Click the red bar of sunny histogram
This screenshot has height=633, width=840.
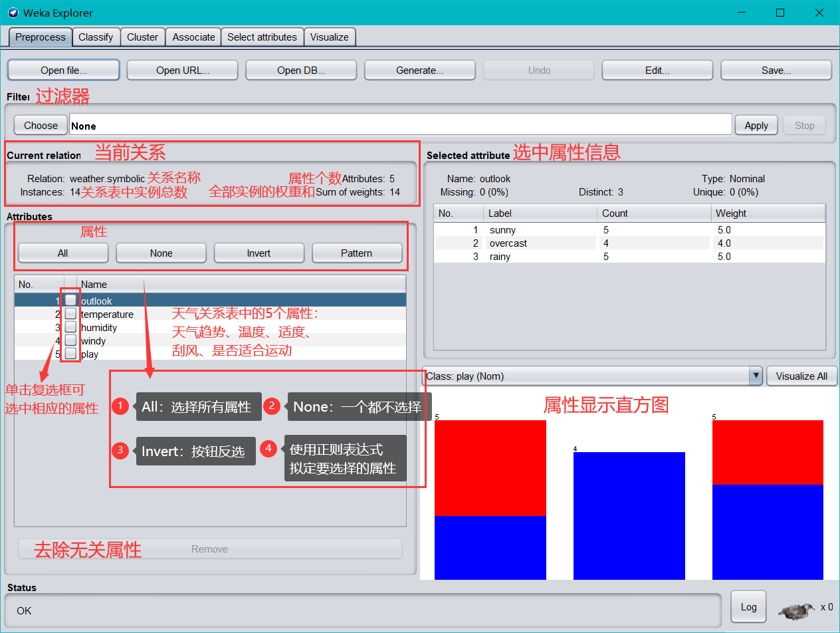pos(490,467)
